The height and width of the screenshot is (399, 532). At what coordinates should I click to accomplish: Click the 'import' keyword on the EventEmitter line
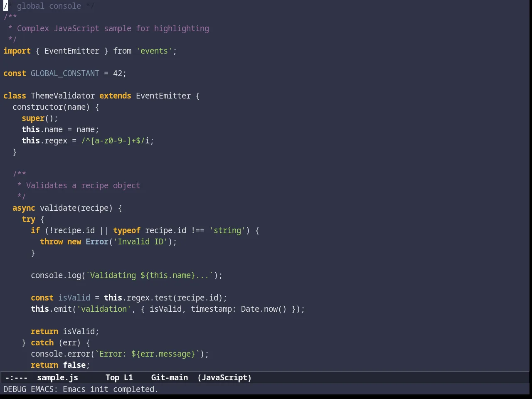click(17, 51)
